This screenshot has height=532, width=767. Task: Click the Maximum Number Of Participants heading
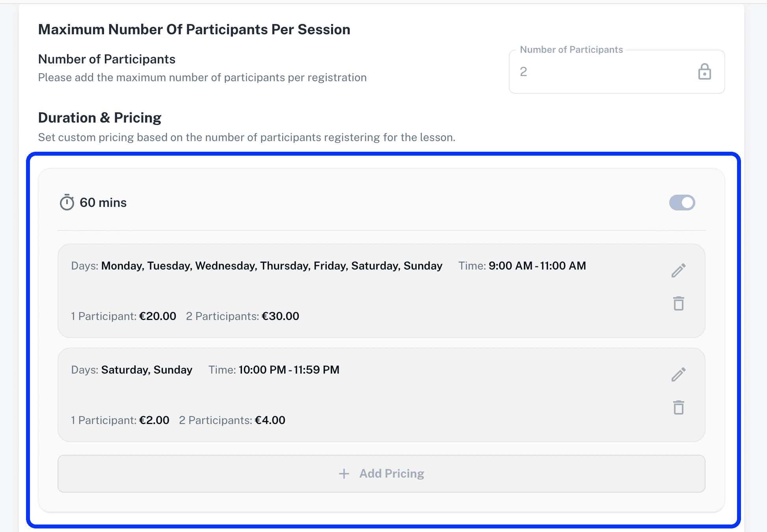click(194, 30)
